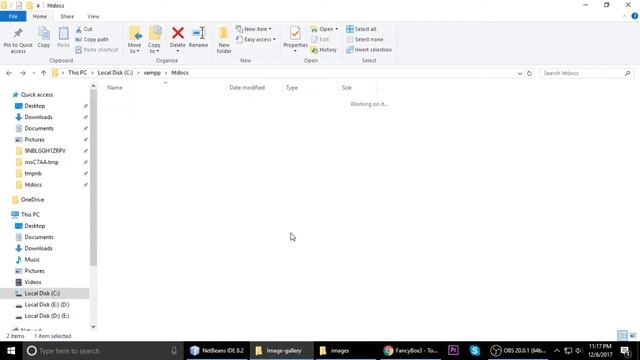Open Downloads under Quick access
The width and height of the screenshot is (640, 360).
coord(38,117)
